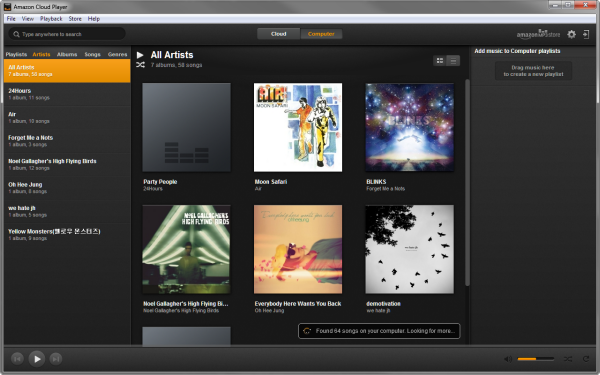Viewport: 600px width, 375px height.
Task: Click Add music to Computer playlists heading
Action: pos(517,51)
